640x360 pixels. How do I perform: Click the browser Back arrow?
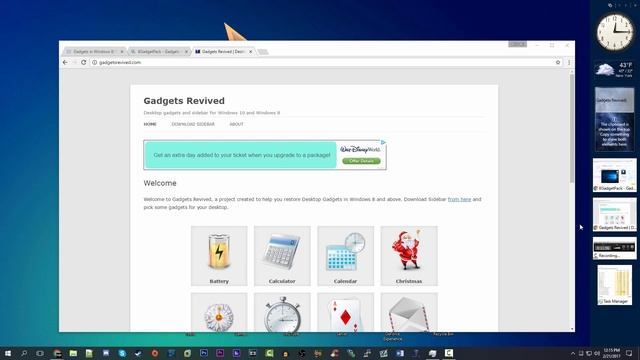pos(65,62)
